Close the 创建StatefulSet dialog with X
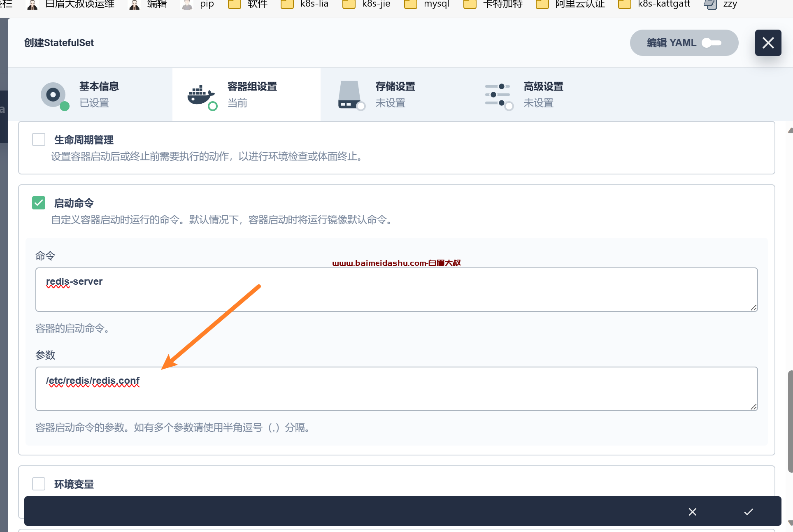This screenshot has height=532, width=793. point(768,43)
